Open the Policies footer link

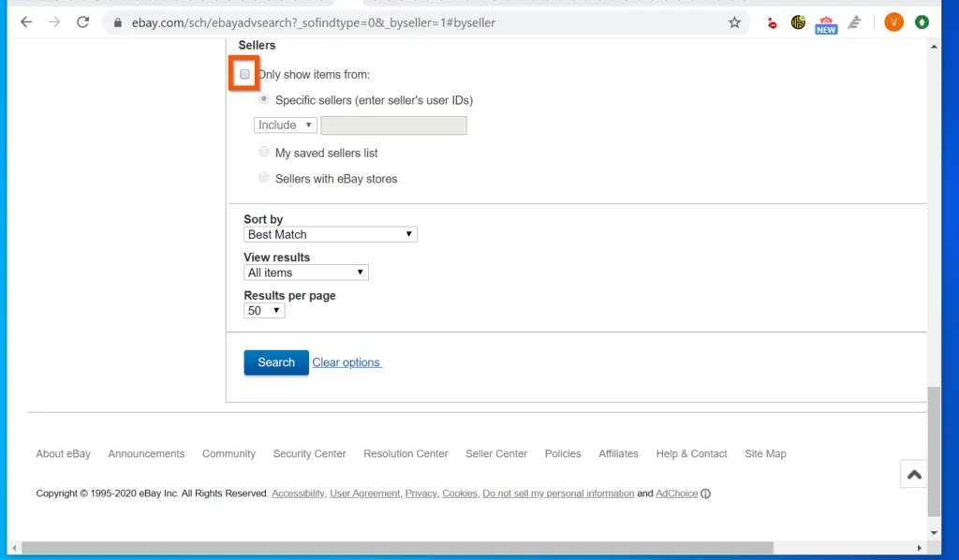click(563, 453)
